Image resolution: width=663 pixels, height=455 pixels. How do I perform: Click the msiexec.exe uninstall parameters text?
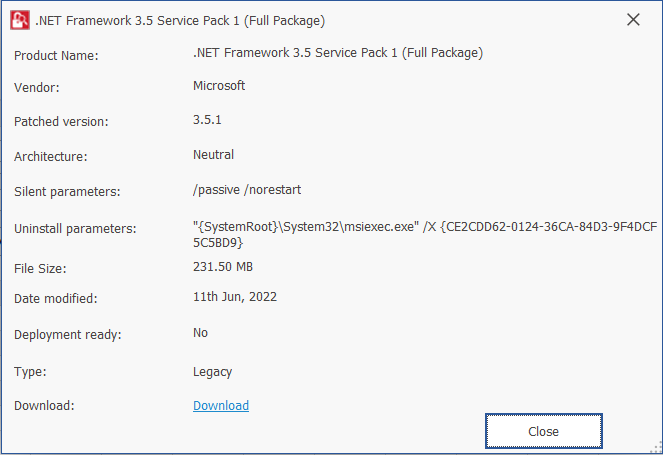[425, 234]
